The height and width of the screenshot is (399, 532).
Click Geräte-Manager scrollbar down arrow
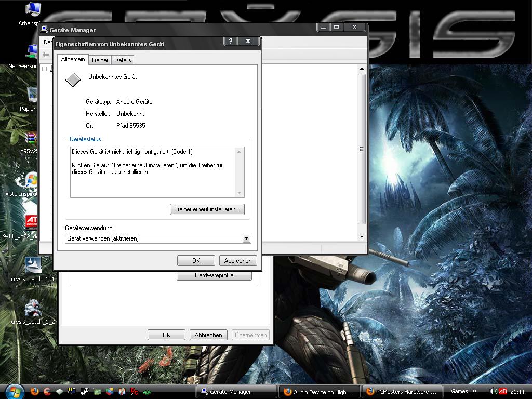click(x=362, y=237)
